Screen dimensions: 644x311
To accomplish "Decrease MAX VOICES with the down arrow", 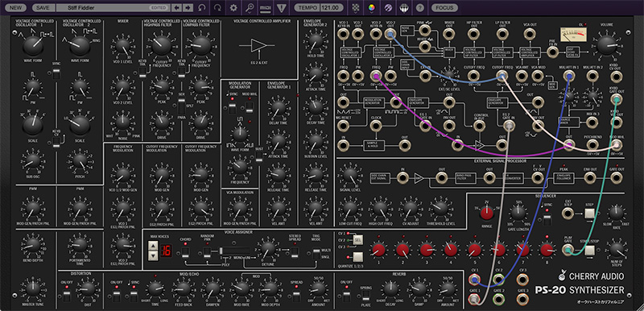I will pyautogui.click(x=154, y=256).
